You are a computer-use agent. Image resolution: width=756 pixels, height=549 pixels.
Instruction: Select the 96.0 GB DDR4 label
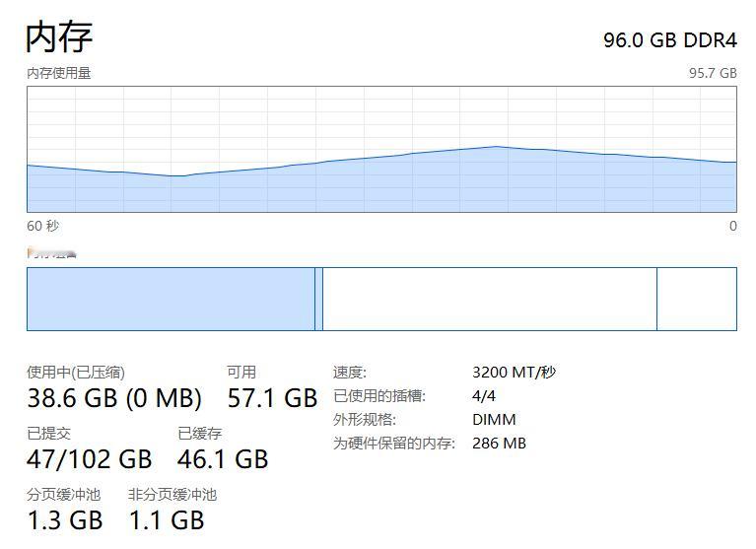click(x=670, y=40)
